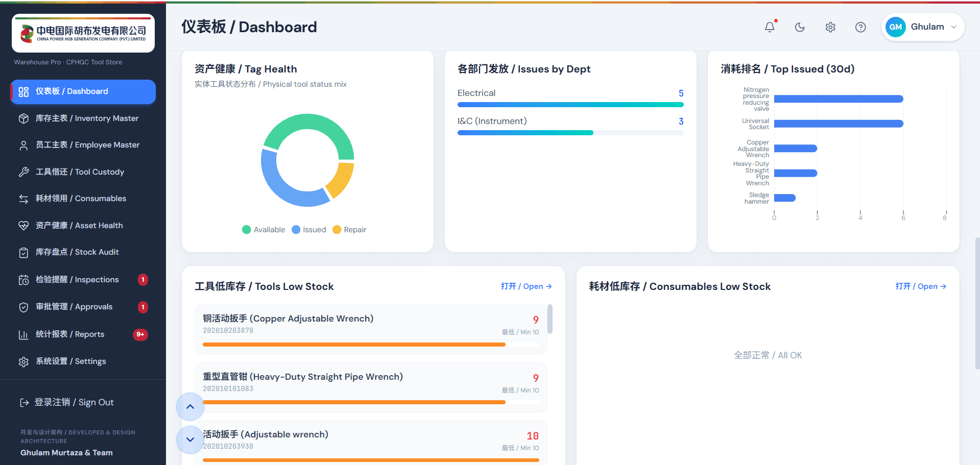Viewport: 980px width, 465px height.
Task: Click the Employee Master person icon
Action: [x=23, y=145]
